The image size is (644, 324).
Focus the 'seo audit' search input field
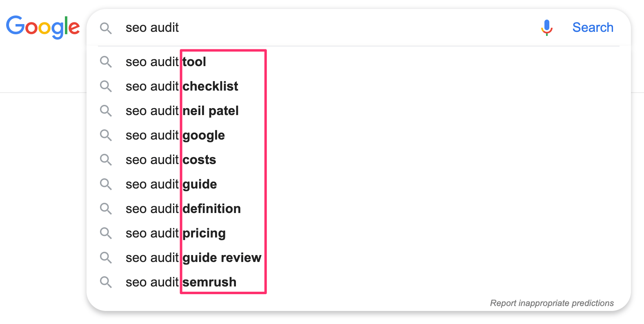pos(326,28)
